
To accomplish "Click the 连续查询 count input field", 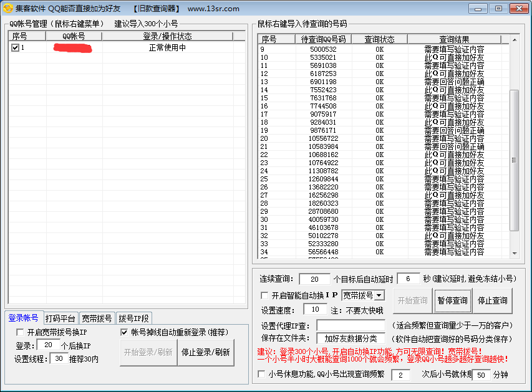I will [314, 279].
